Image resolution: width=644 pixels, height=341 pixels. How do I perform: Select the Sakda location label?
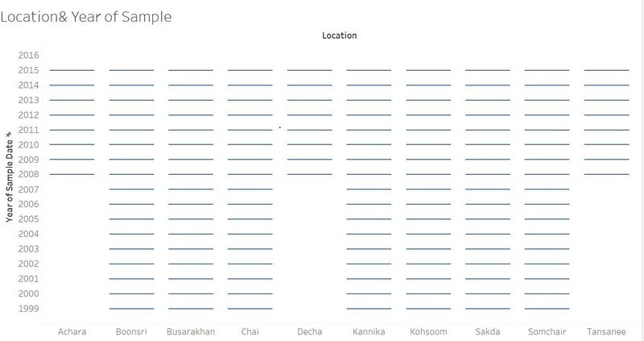(488, 331)
